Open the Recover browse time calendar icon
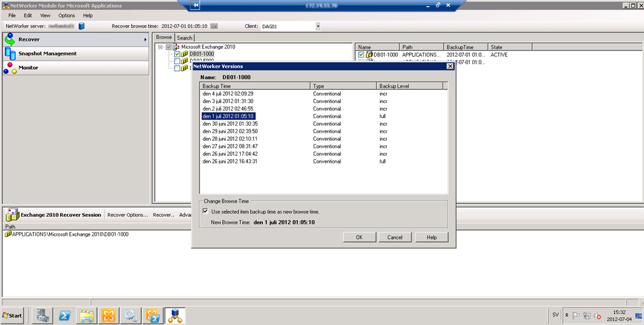The image size is (644, 325). coord(214,26)
